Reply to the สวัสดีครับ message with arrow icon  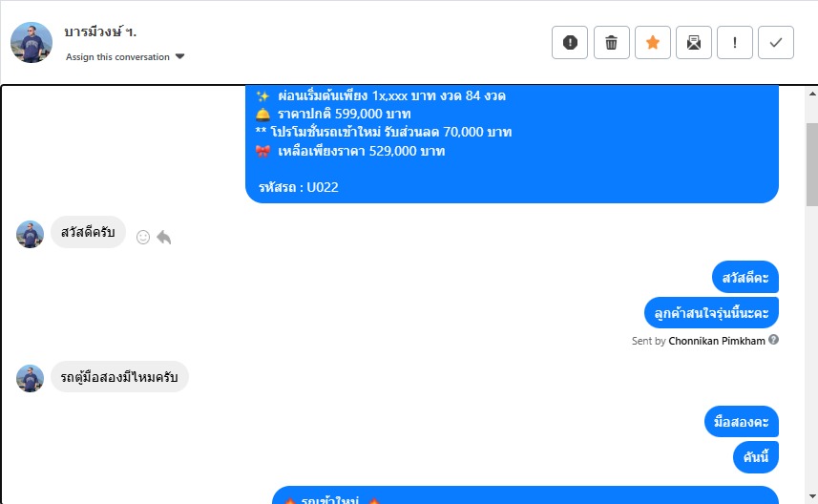coord(164,238)
